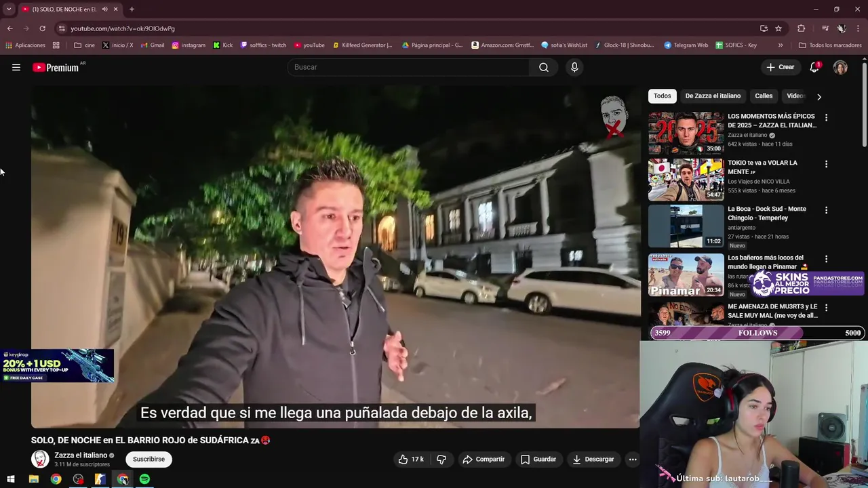This screenshot has height=488, width=868.
Task: Open a new browser tab
Action: 132,9
